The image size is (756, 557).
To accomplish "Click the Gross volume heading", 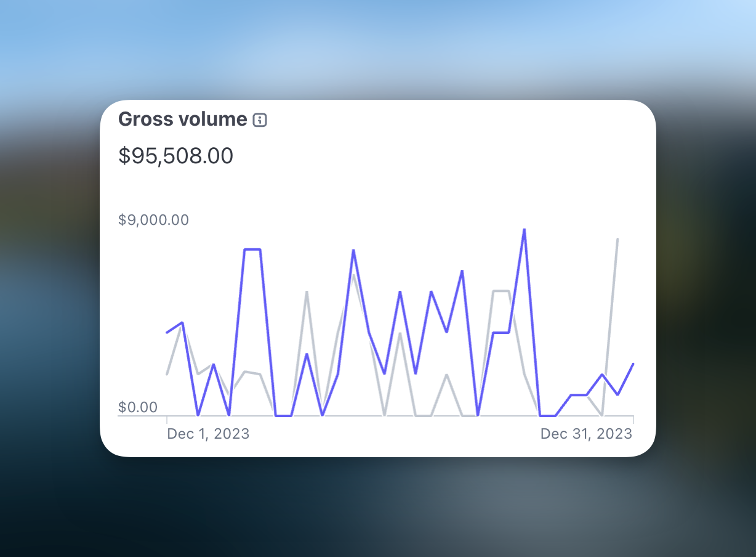I will (182, 119).
